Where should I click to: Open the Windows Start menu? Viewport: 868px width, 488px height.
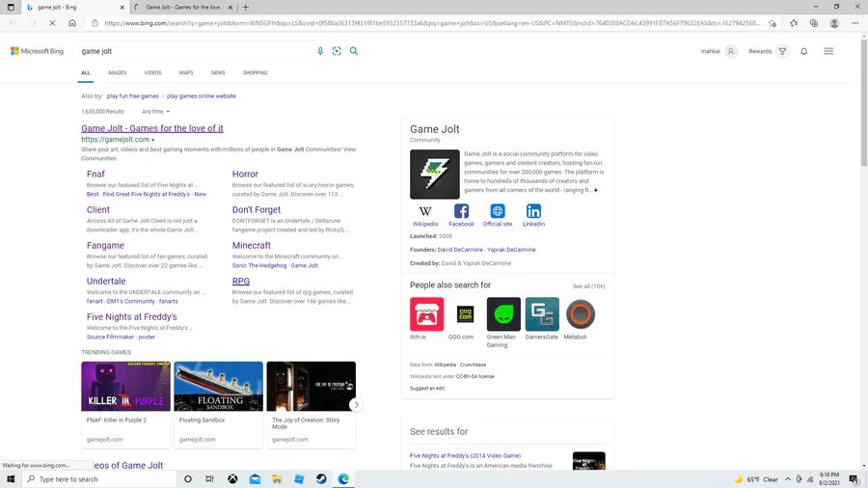(11, 479)
